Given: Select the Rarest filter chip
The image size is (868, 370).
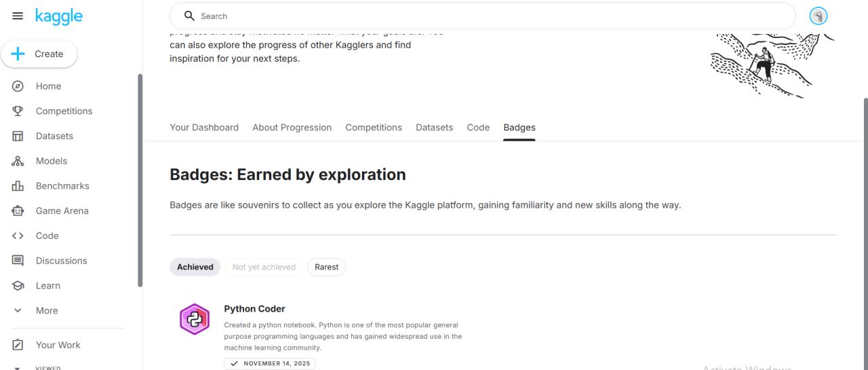Looking at the screenshot, I should click(x=326, y=267).
